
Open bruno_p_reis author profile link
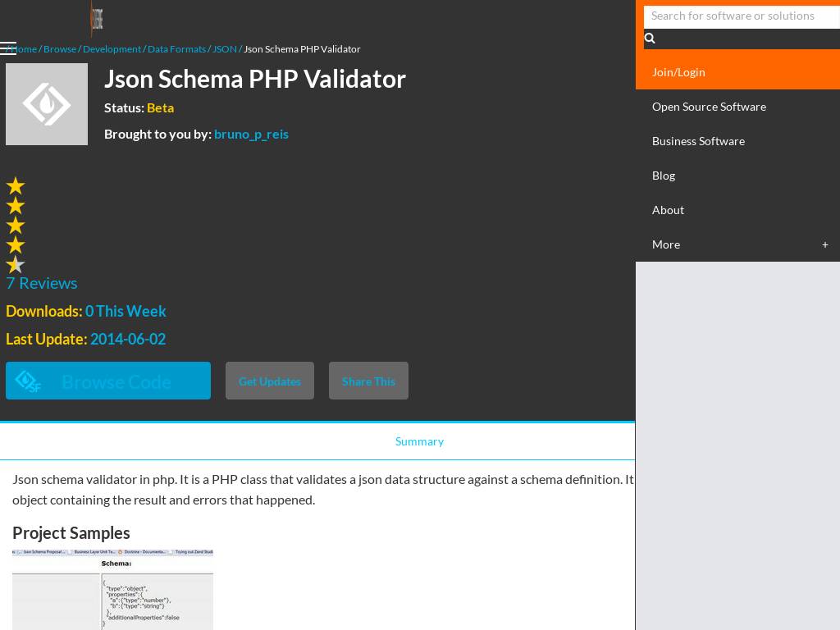(x=251, y=134)
